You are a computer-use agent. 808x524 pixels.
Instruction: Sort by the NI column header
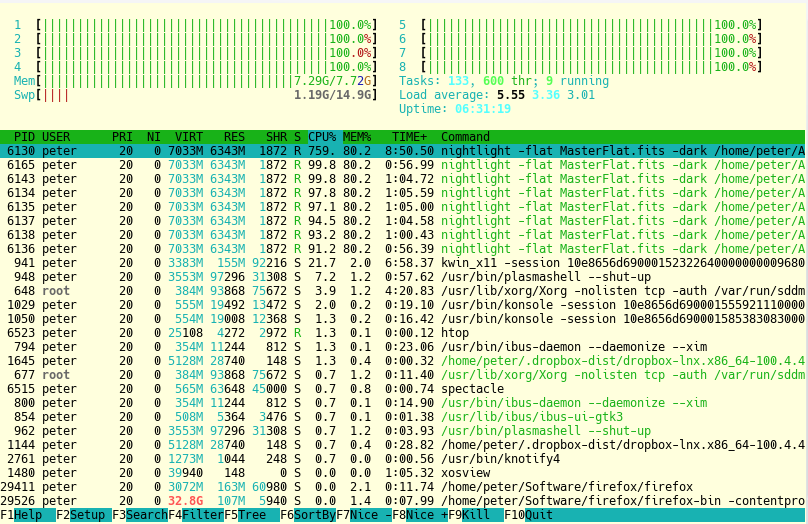(x=154, y=137)
